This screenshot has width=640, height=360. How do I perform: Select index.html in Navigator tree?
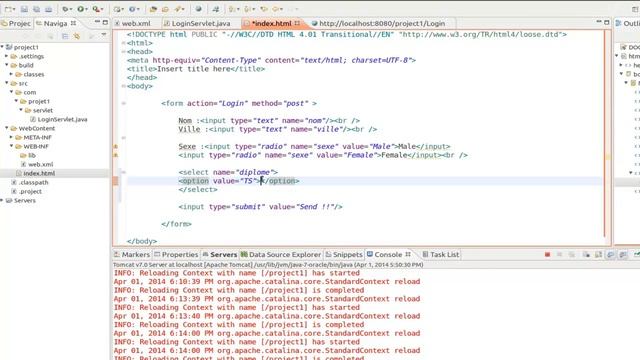pyautogui.click(x=35, y=173)
